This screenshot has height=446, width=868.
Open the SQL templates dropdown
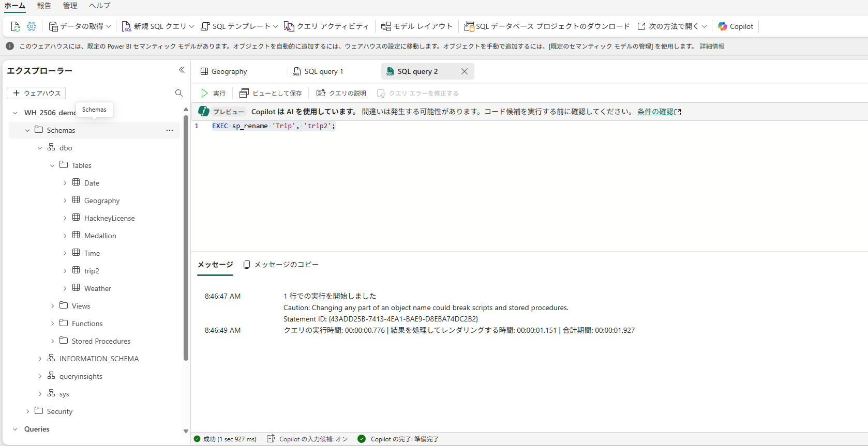point(239,26)
